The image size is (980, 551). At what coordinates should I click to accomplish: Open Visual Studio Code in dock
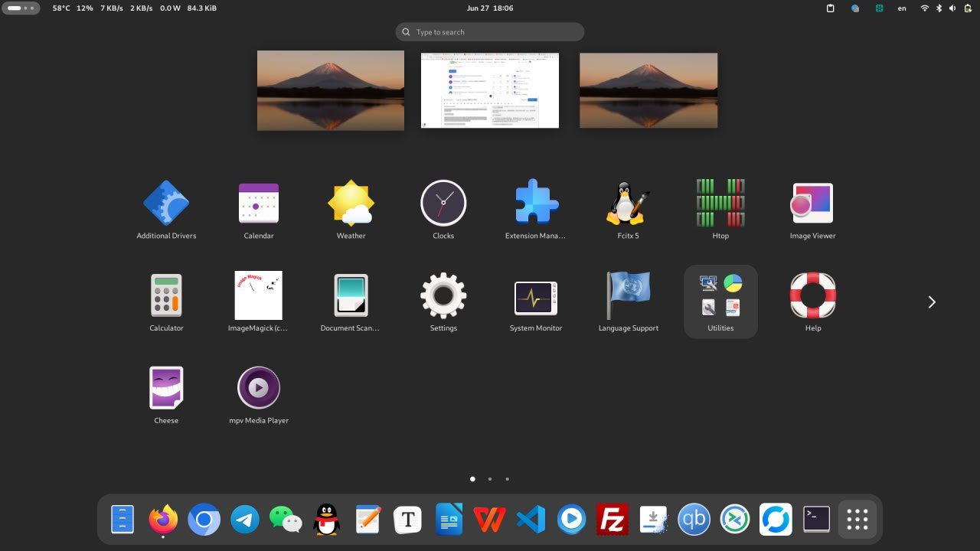click(x=531, y=520)
